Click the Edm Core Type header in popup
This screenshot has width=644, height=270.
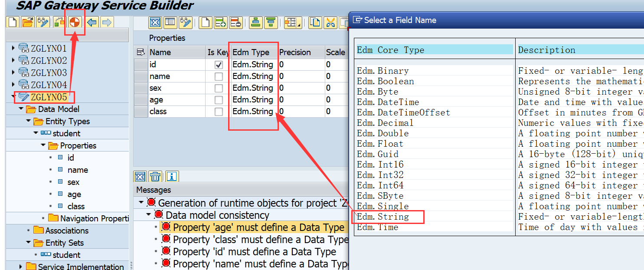click(x=435, y=50)
